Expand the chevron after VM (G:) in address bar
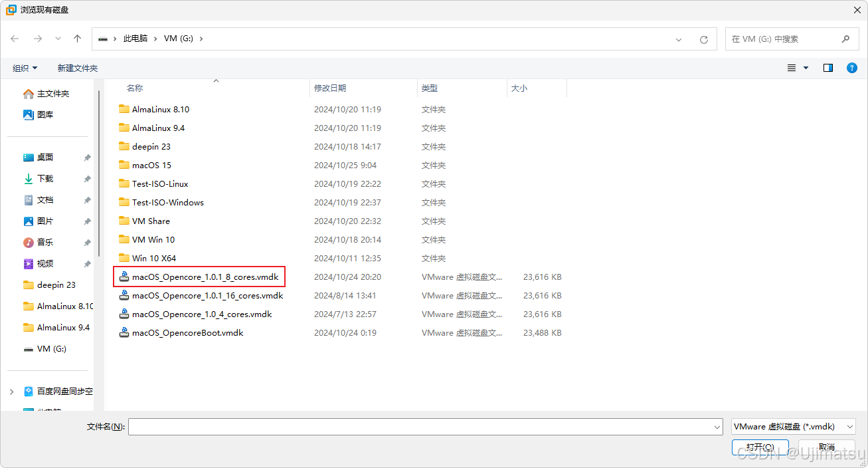Viewport: 868px width, 468px height. 201,39
